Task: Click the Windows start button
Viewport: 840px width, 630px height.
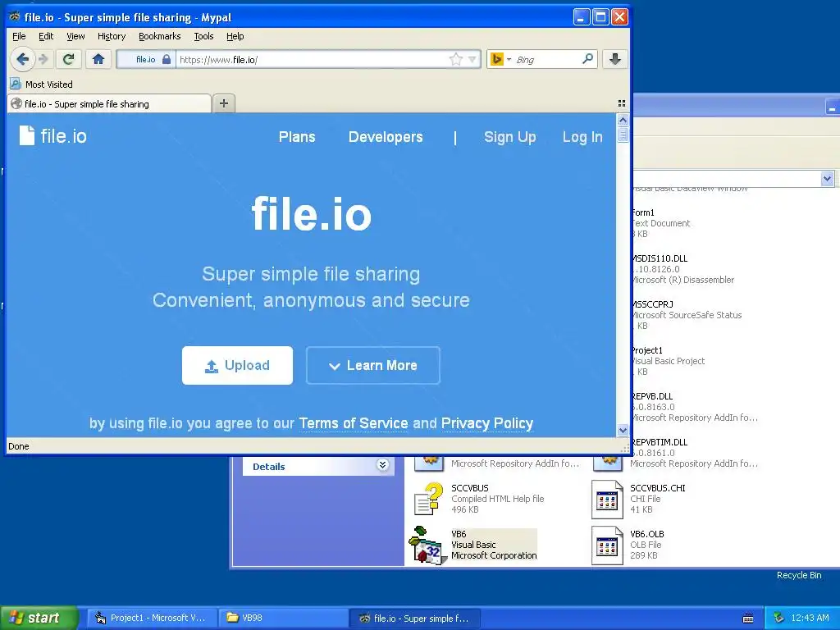Action: 39,618
